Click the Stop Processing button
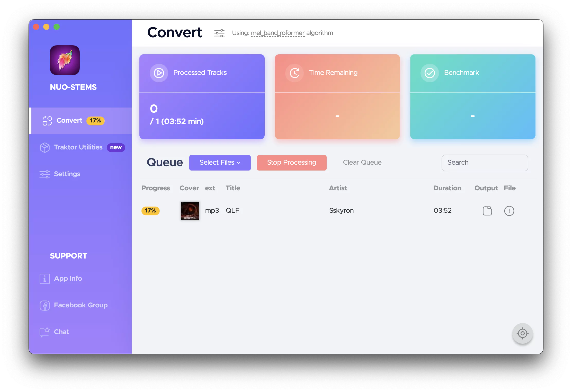This screenshot has width=572, height=392. tap(292, 163)
